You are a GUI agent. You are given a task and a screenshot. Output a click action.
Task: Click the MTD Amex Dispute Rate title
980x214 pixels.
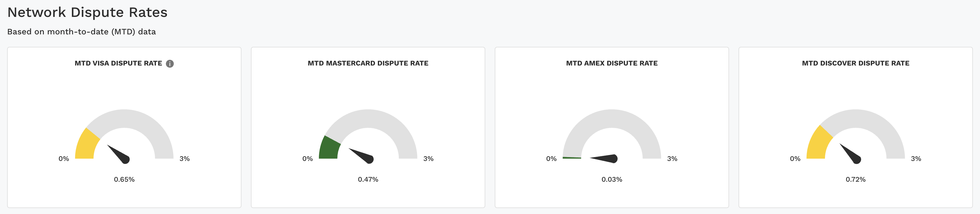[x=612, y=63]
